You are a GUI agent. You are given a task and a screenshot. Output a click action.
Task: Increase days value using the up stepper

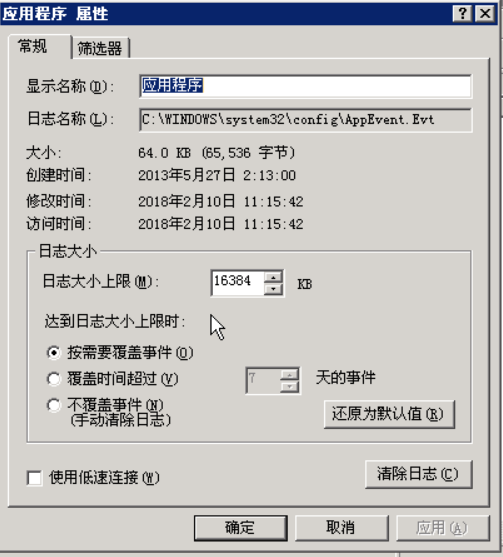click(x=290, y=375)
